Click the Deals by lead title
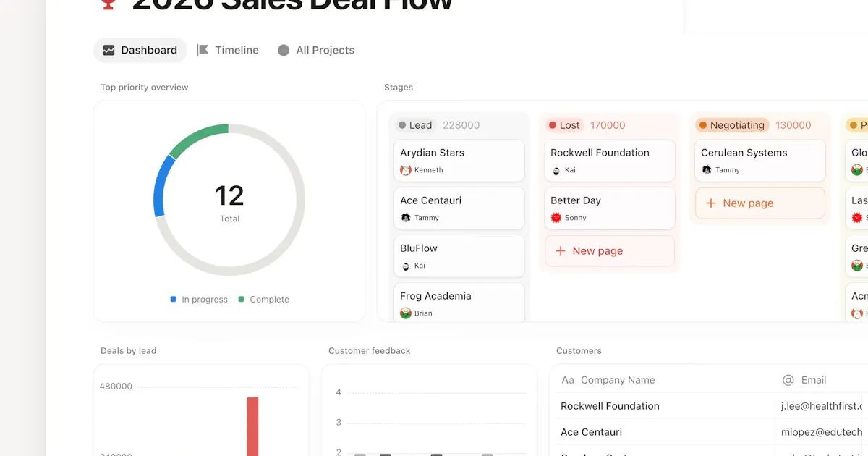 tap(128, 351)
